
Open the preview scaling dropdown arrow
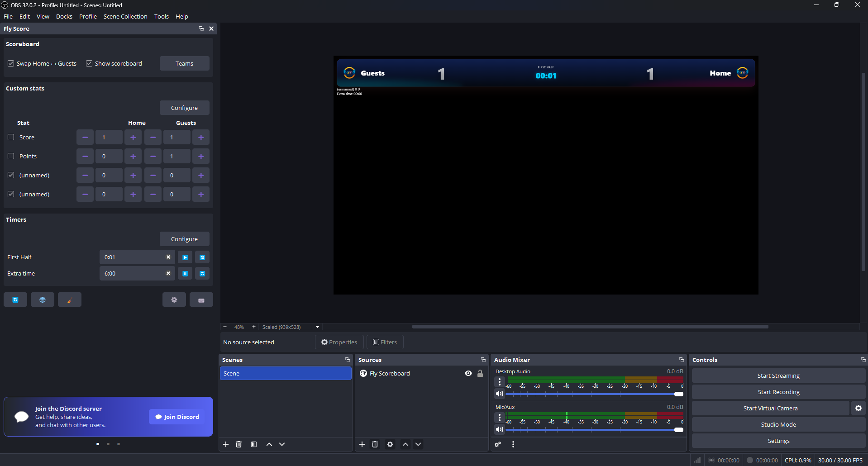point(317,327)
